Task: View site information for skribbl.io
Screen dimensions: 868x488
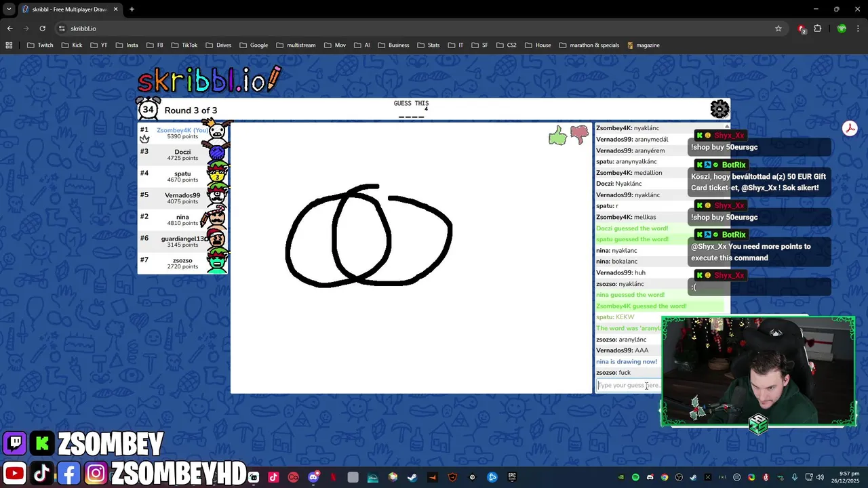Action: pos(62,28)
